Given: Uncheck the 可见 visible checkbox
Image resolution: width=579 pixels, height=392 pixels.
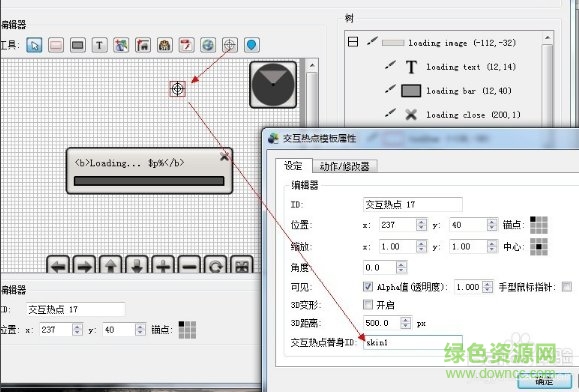Looking at the screenshot, I should 368,286.
